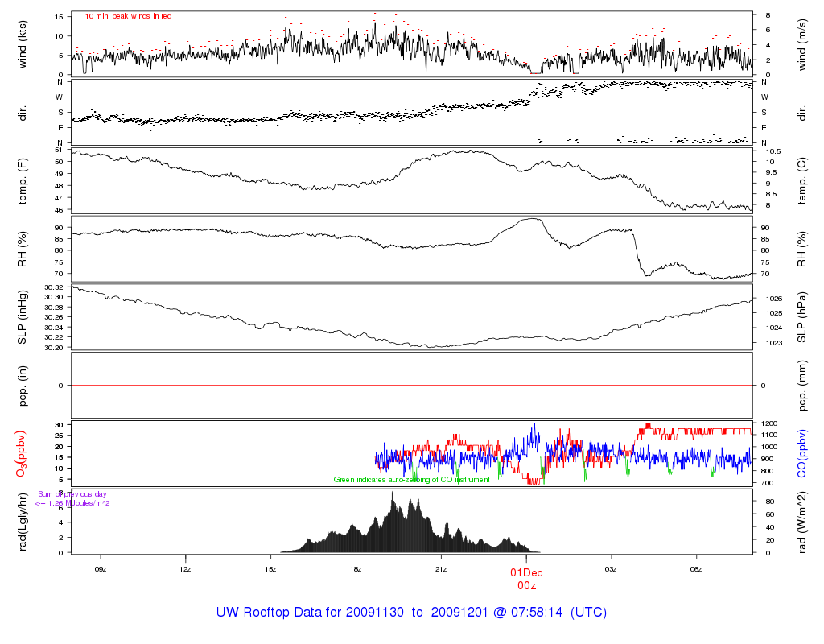Select the 'wind (m/s)' right axis label
Viewport: 824px width, 644px height.
tap(802, 45)
